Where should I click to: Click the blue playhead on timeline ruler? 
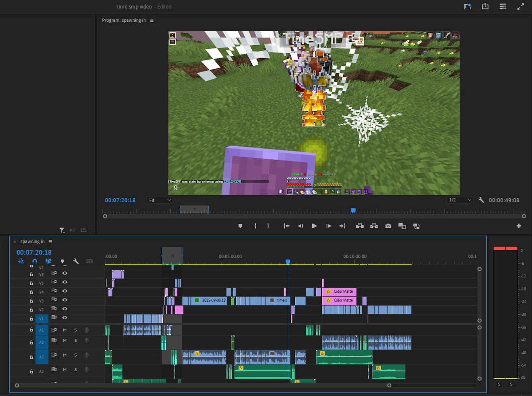[x=288, y=262]
